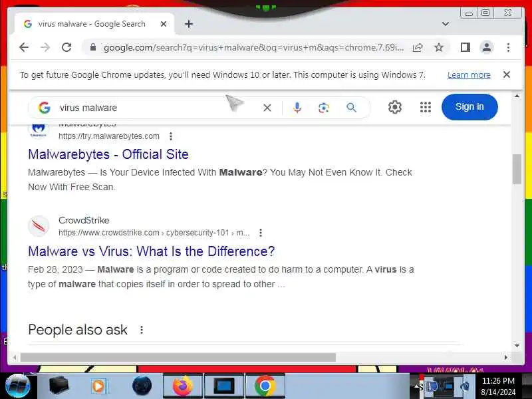Bookmark this tab with the star

coord(439,47)
